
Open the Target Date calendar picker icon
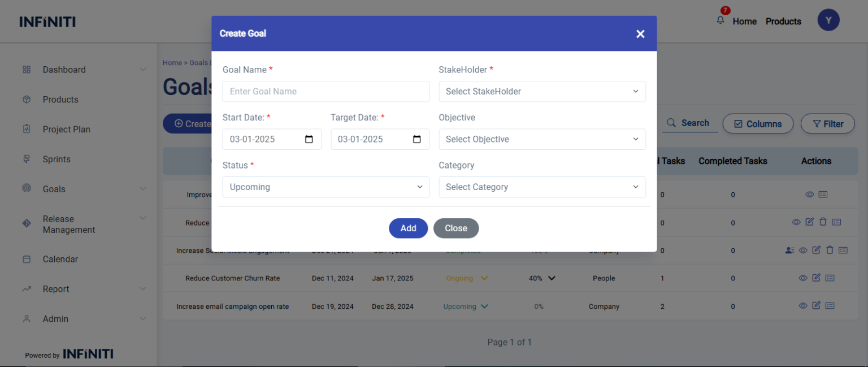[x=417, y=139]
